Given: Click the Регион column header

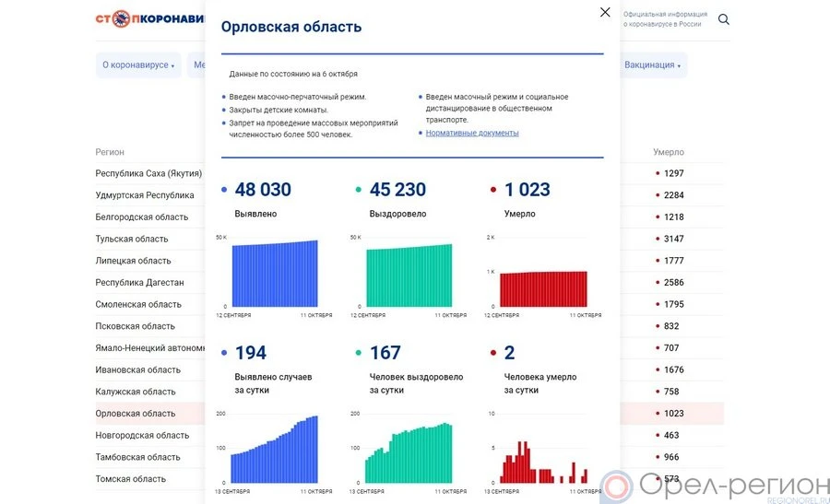Looking at the screenshot, I should coord(110,152).
